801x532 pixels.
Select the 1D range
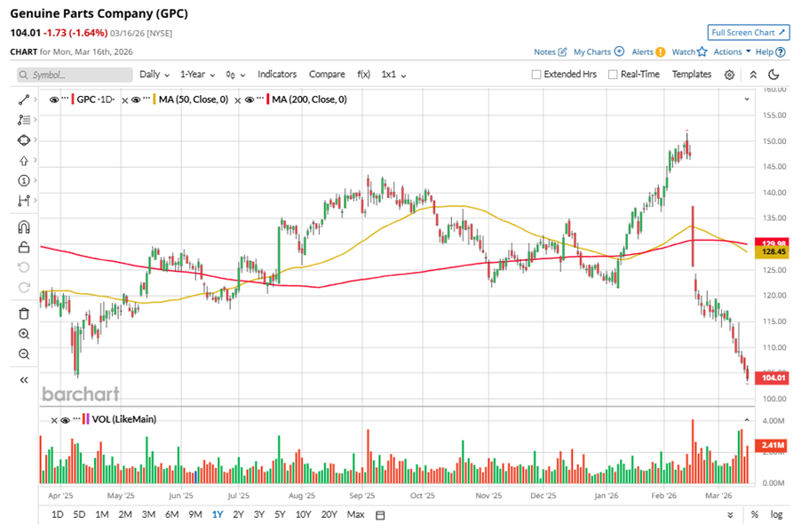[x=57, y=514]
